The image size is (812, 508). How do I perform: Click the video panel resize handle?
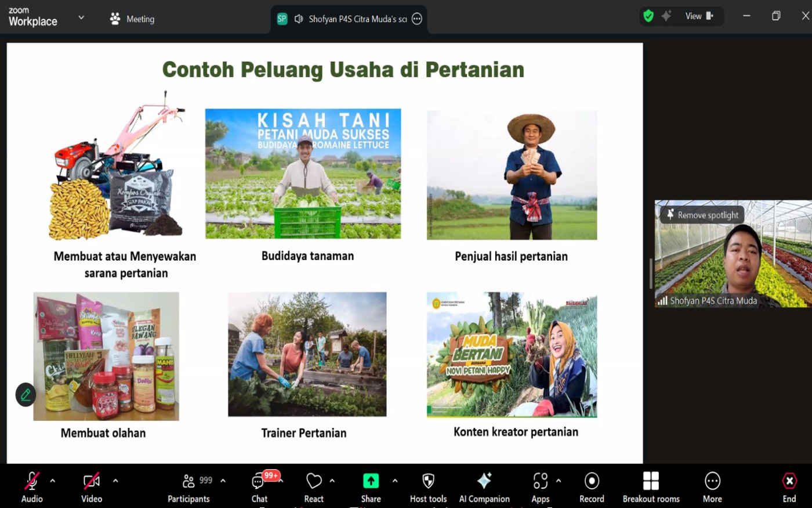pos(651,273)
